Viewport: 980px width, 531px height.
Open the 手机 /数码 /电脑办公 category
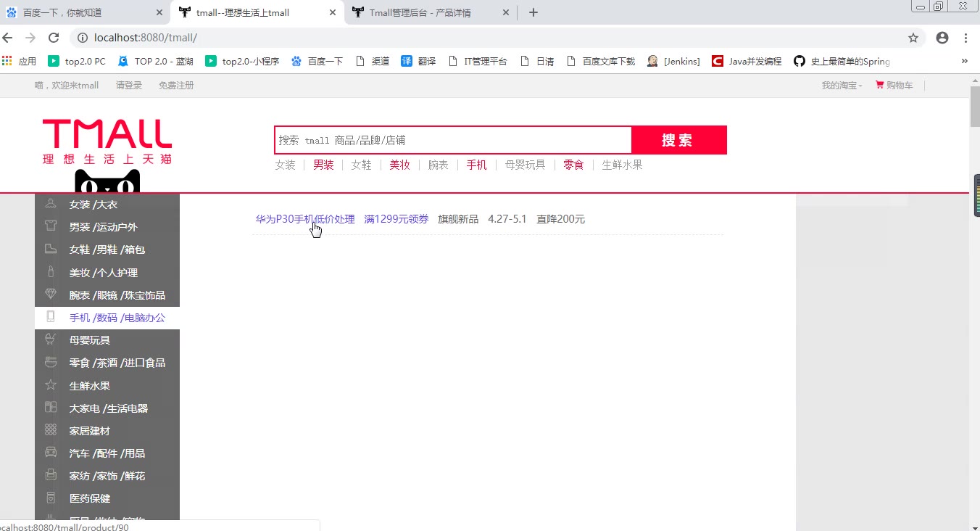click(x=117, y=318)
